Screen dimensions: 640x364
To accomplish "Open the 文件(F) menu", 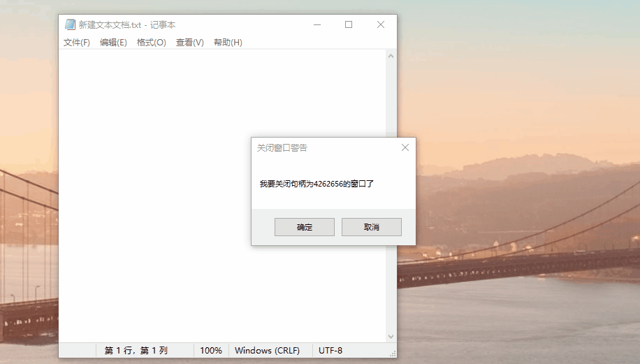I will coord(77,43).
